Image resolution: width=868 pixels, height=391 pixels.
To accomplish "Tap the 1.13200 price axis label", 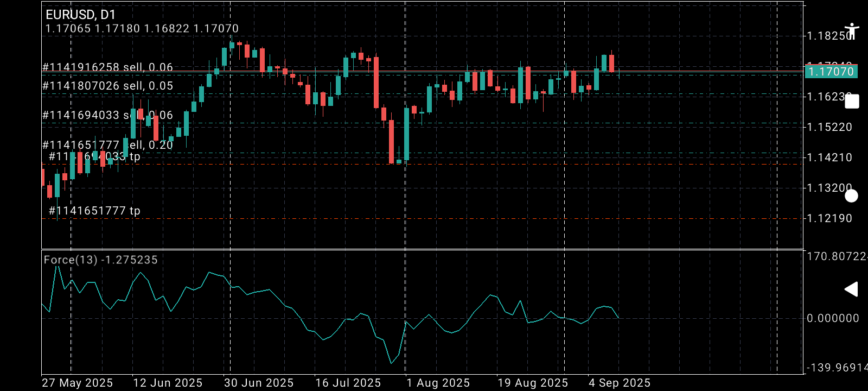I will [x=830, y=188].
